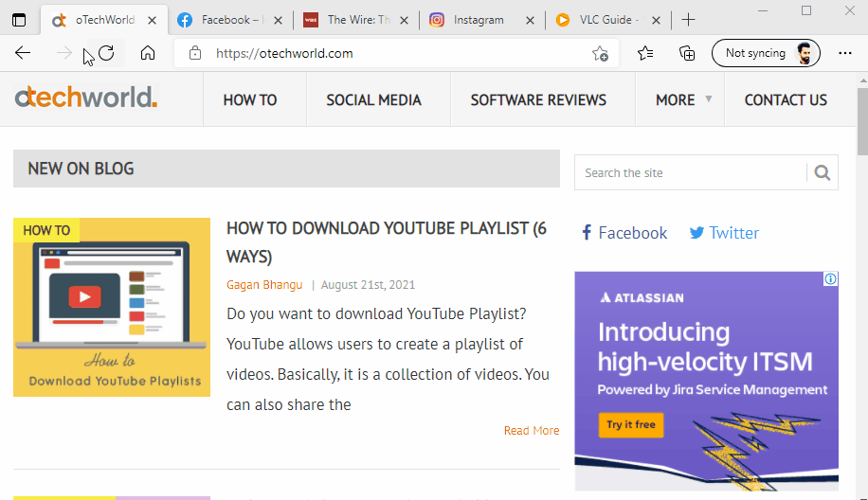The width and height of the screenshot is (868, 500).
Task: Open the browser home page
Action: (147, 53)
